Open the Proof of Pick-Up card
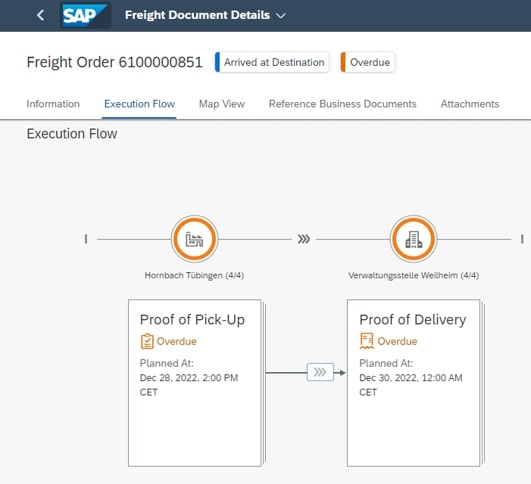 [195, 383]
